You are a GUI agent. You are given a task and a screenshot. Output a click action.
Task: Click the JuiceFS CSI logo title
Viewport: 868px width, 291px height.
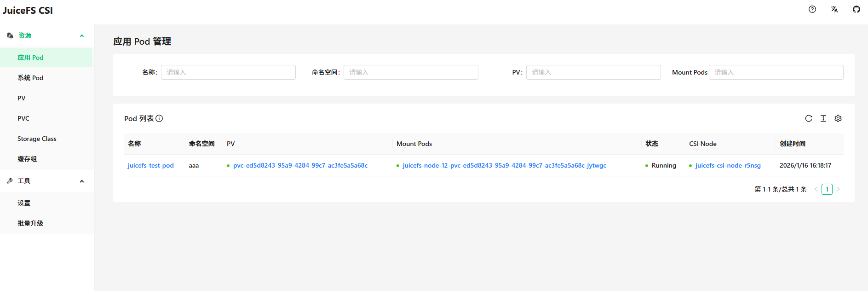(x=28, y=10)
